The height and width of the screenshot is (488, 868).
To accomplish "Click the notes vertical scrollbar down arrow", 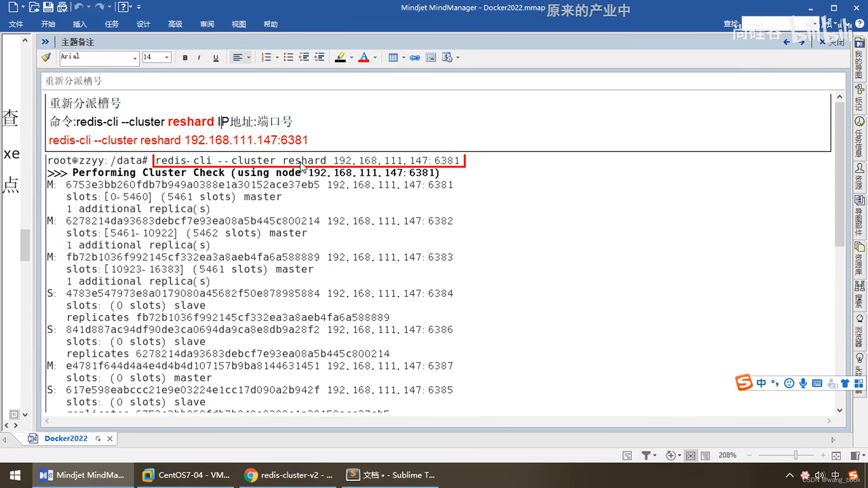I will 840,410.
